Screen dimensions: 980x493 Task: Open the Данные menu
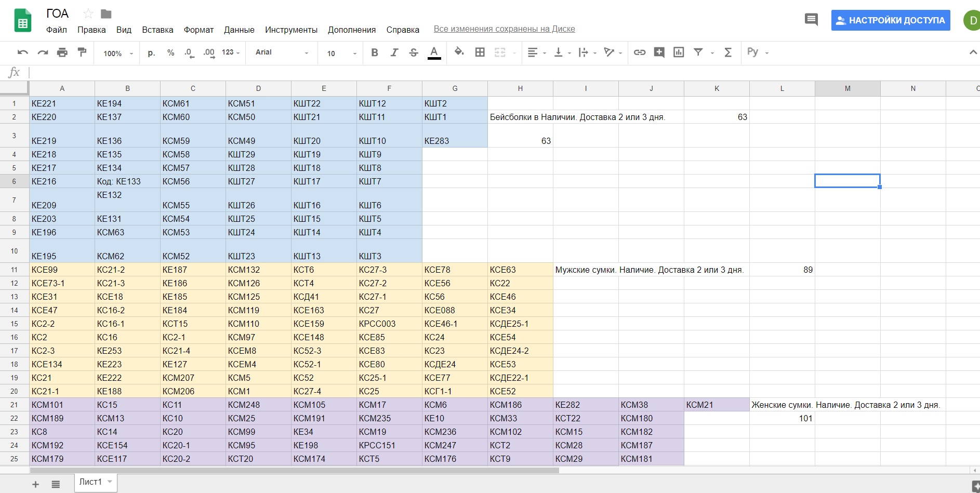[239, 30]
